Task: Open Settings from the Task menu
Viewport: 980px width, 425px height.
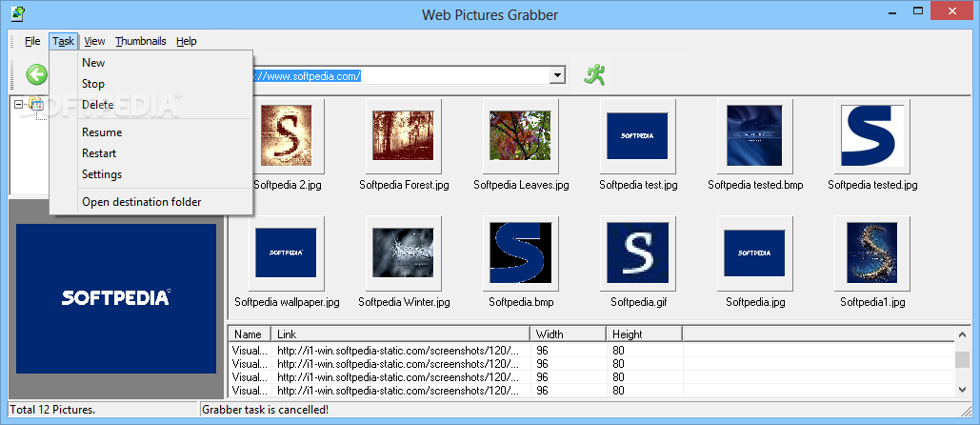Action: (x=151, y=174)
